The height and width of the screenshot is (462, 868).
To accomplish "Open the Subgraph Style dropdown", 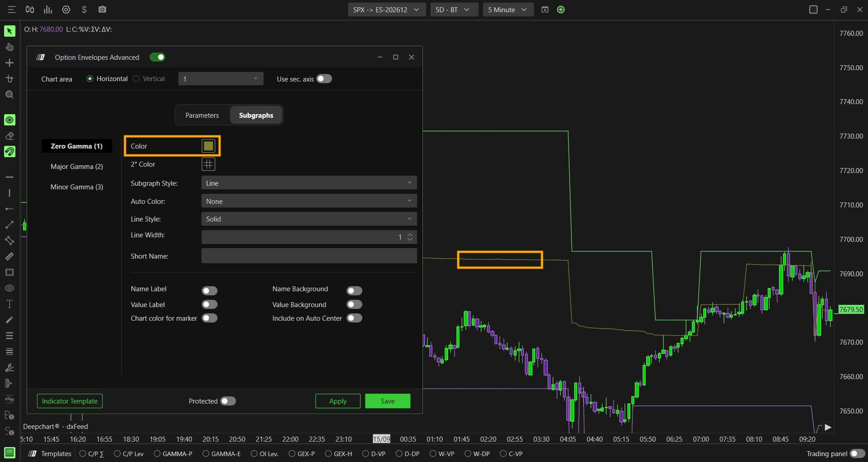I will point(309,183).
